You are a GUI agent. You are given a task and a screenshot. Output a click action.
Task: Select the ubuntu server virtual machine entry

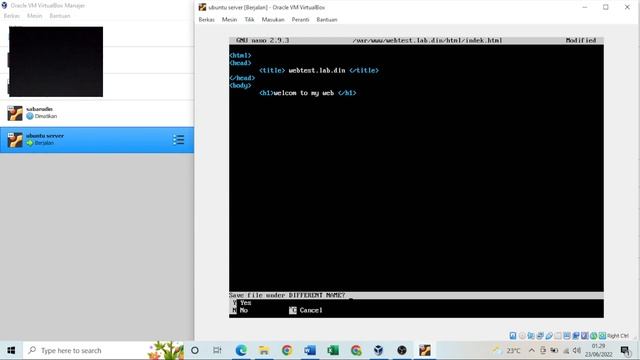pyautogui.click(x=97, y=140)
